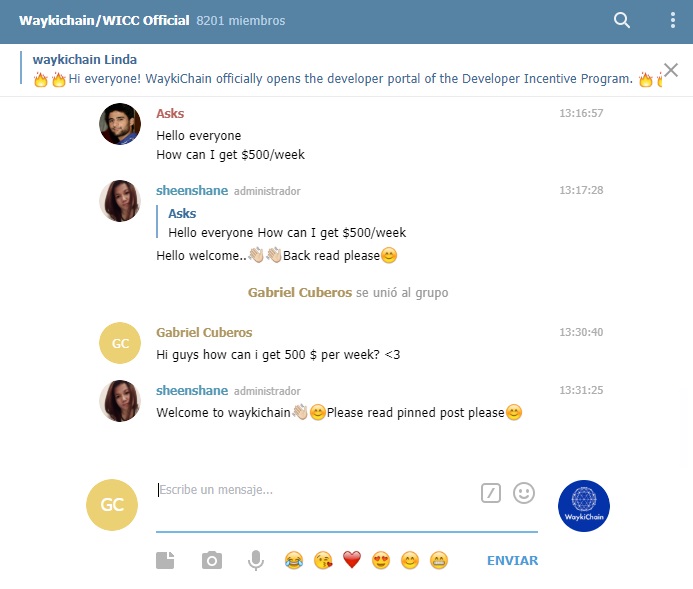Start voice recording with microphone icon
Screen dimensions: 693x589
pos(255,560)
